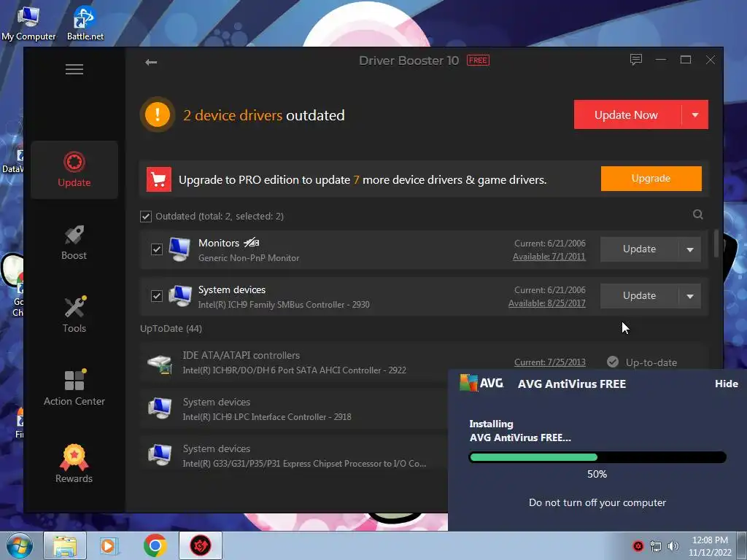Click the AVG install progress bar
Viewport: 747px width, 560px height.
click(597, 457)
